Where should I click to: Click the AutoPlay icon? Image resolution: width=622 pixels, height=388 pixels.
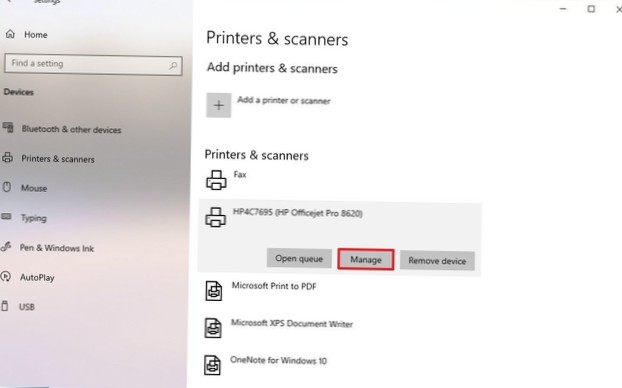point(6,276)
